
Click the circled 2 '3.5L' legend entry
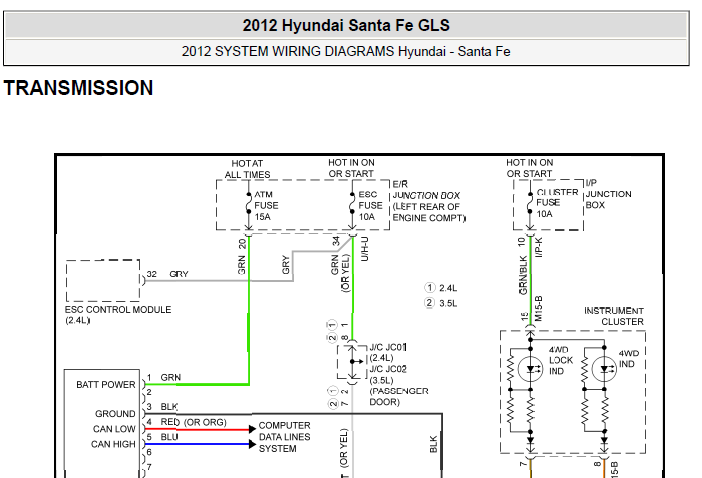pos(441,303)
